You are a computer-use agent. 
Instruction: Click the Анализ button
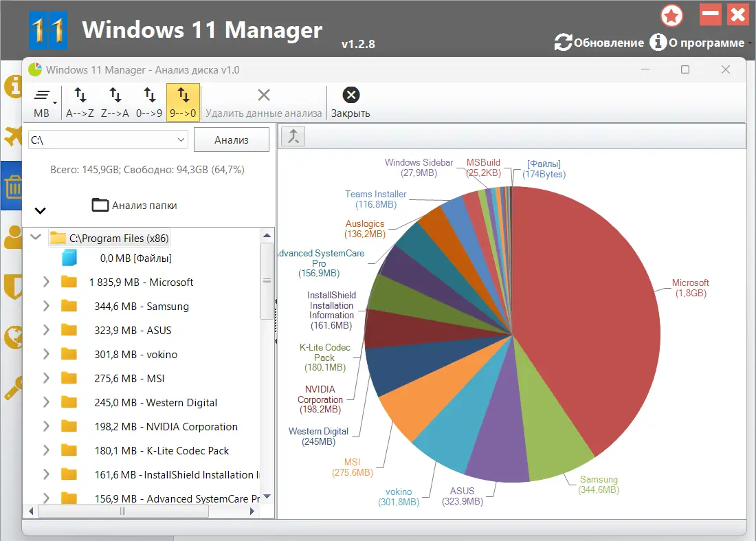coord(232,140)
